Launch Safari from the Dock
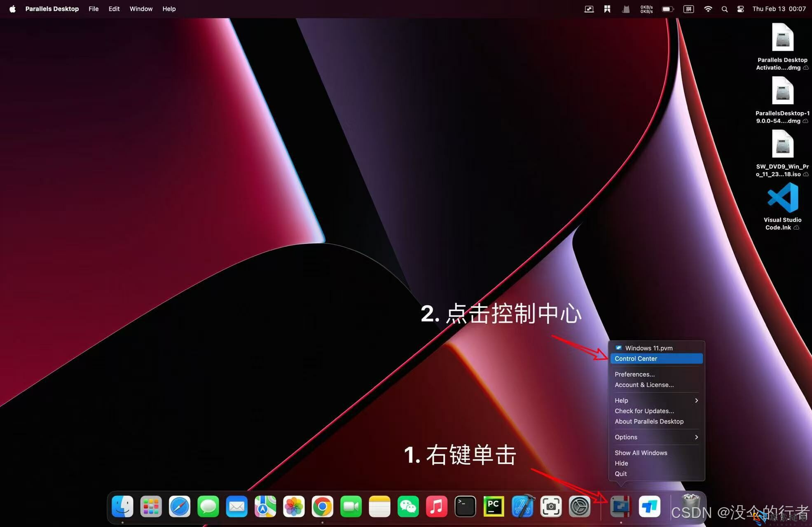Screen dimensions: 812x527 pyautogui.click(x=180, y=506)
